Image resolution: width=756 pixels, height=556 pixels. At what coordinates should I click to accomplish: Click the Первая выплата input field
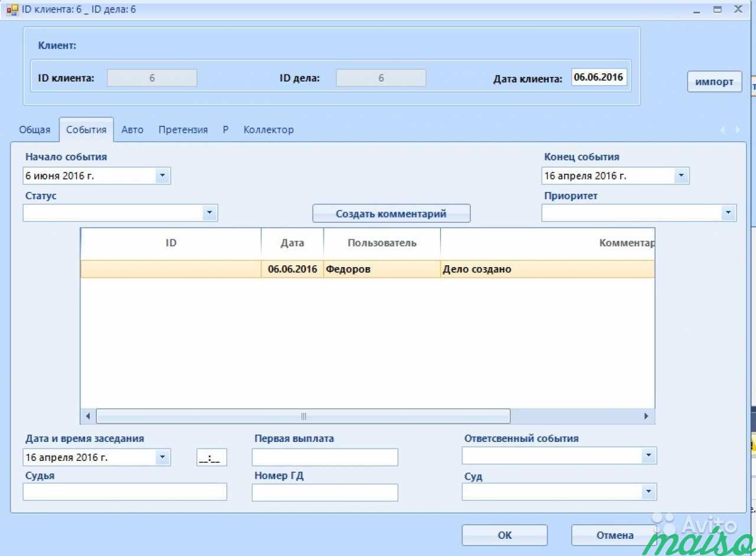pos(325,457)
